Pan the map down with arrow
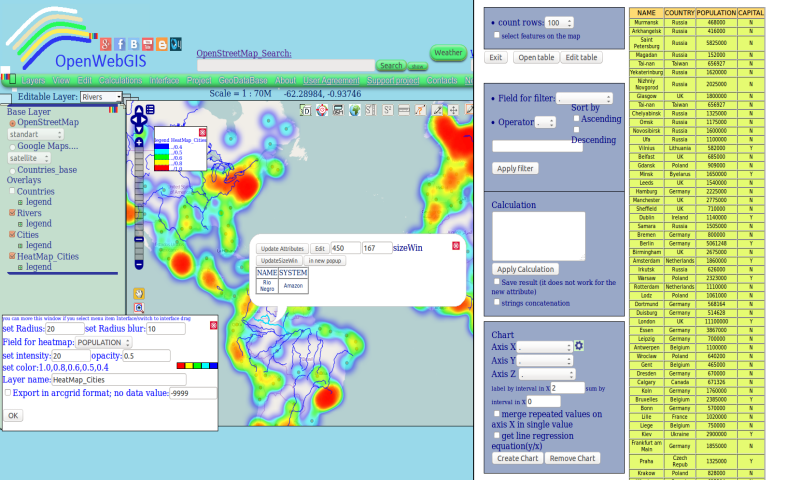Screen dimensions: 800x480 (x=139, y=130)
